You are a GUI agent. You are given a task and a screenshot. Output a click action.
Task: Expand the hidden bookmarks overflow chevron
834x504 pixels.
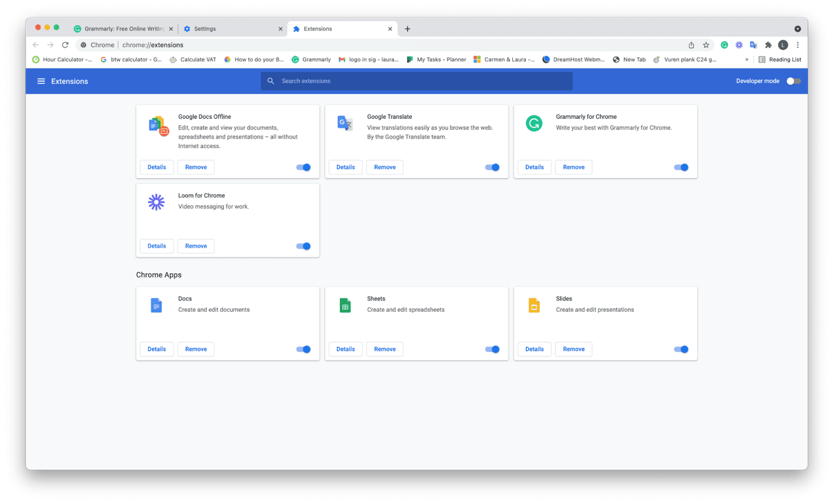coord(746,59)
